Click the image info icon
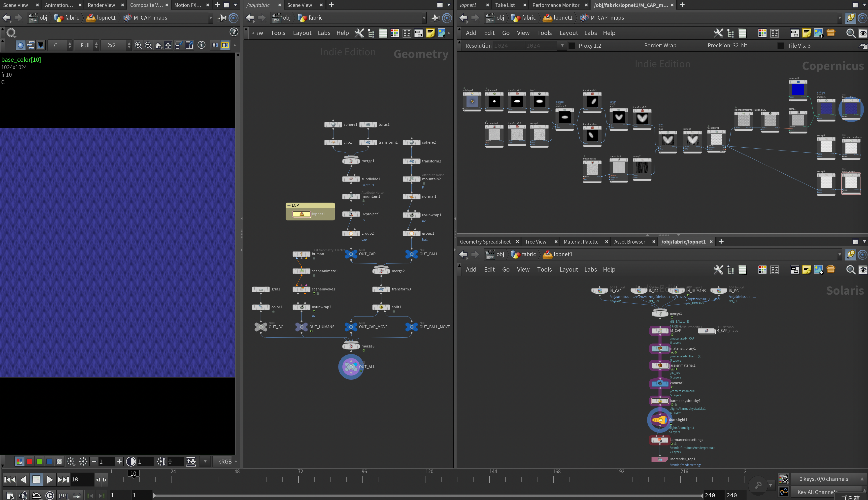Screen dimensions: 868x500 [x=202, y=45]
